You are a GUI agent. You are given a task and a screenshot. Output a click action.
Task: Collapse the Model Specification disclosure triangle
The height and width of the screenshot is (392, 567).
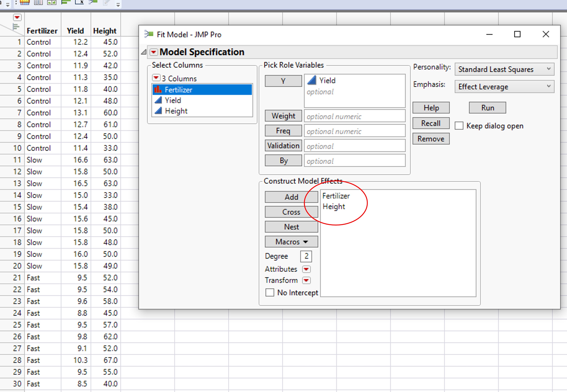click(144, 52)
